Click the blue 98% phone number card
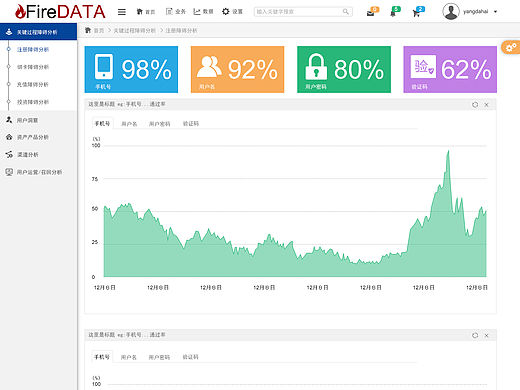This screenshot has width=520, height=390. tap(131, 69)
